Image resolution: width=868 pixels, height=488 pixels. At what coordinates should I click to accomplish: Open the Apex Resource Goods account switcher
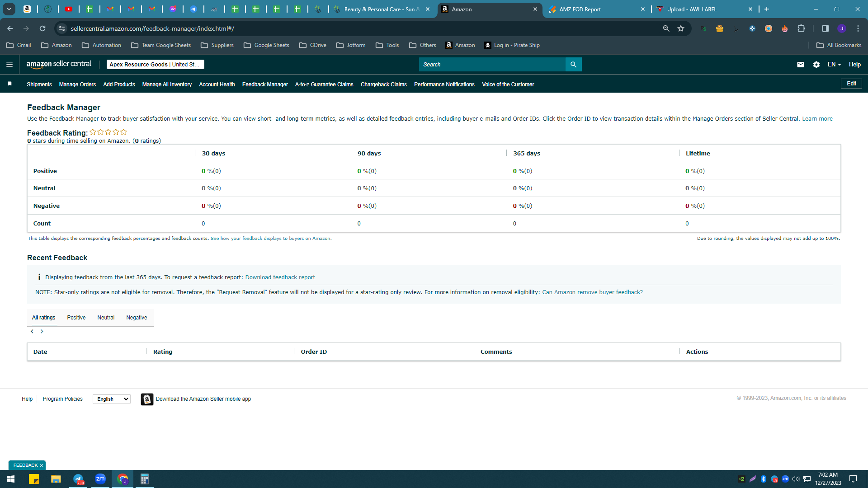(x=156, y=65)
